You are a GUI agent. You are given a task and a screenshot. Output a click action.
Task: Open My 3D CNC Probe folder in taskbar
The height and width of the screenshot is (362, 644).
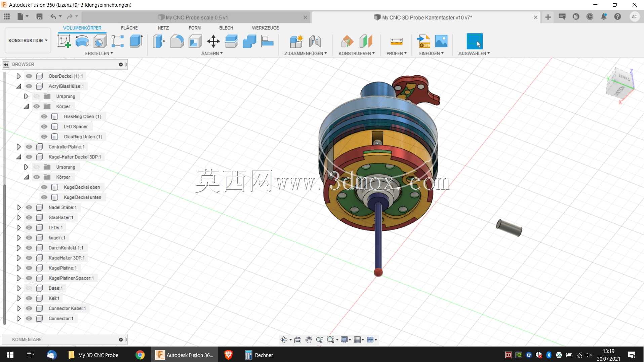pyautogui.click(x=93, y=355)
